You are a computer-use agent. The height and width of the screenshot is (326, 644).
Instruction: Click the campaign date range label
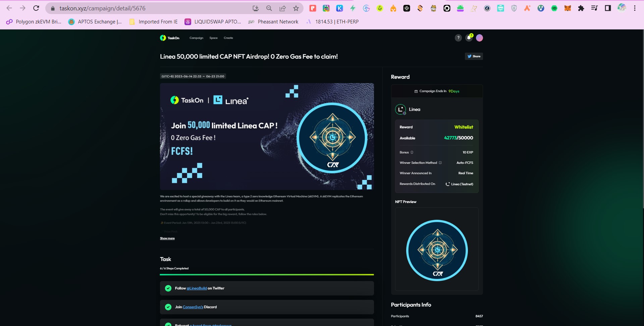point(193,76)
